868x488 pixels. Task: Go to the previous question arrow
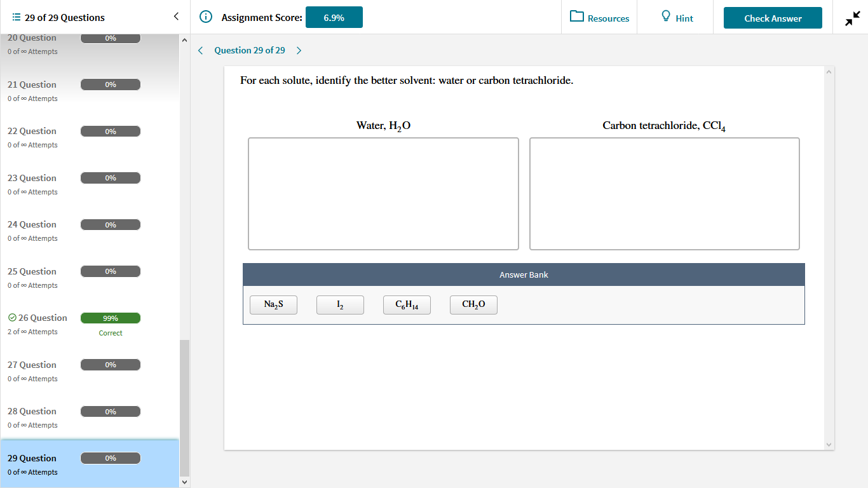coord(200,50)
